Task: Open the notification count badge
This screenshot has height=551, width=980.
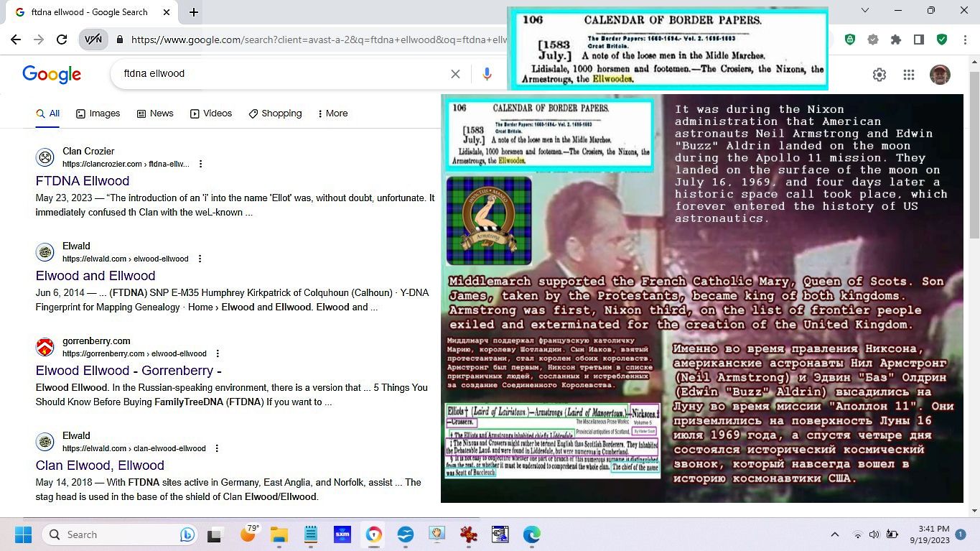Action: 961,534
